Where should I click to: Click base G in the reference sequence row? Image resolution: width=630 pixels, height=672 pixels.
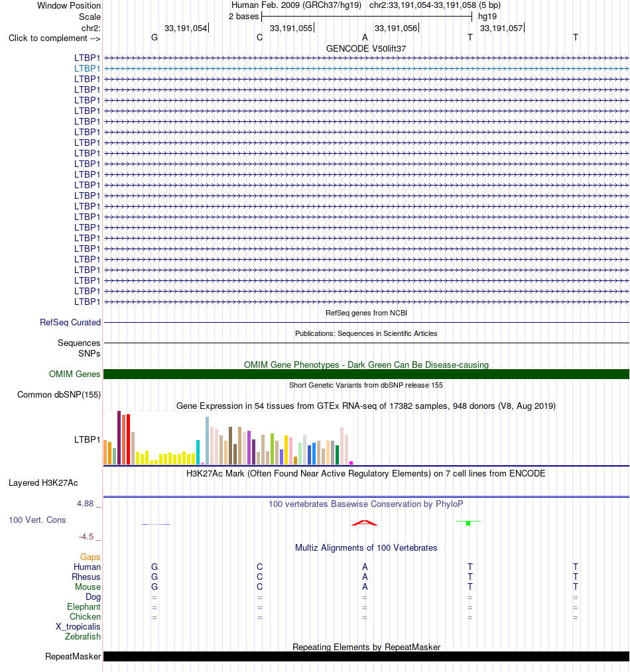tap(155, 38)
